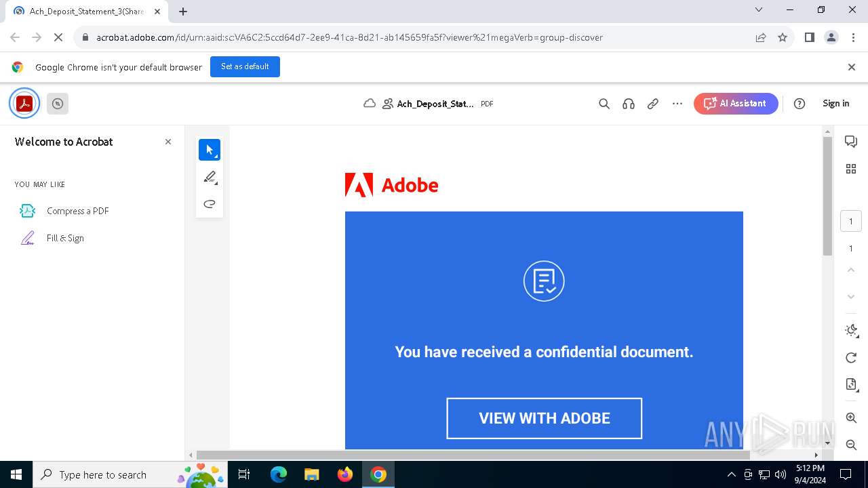
Task: Open the Acrobat home logo icon
Action: pyautogui.click(x=24, y=104)
